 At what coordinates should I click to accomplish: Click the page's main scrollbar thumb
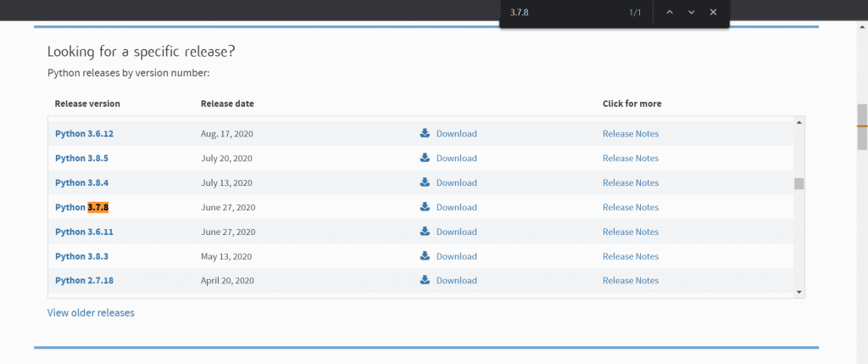pos(862,127)
